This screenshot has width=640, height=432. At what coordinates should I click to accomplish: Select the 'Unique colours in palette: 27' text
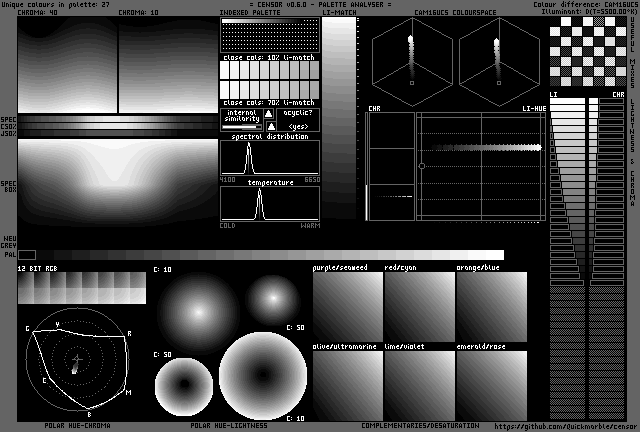[55, 4]
